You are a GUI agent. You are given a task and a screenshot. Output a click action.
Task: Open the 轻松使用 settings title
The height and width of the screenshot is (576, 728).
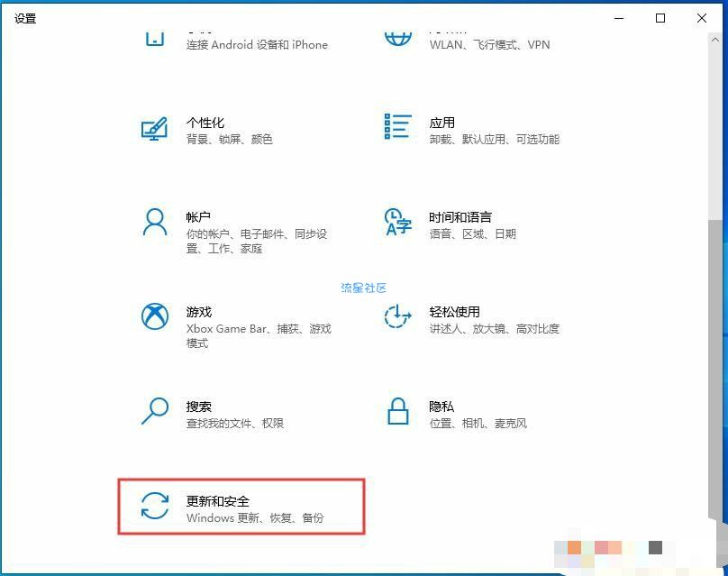[x=454, y=312]
